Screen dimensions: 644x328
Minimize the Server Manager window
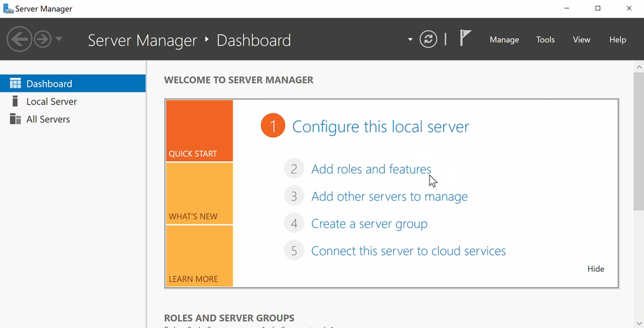click(x=567, y=8)
